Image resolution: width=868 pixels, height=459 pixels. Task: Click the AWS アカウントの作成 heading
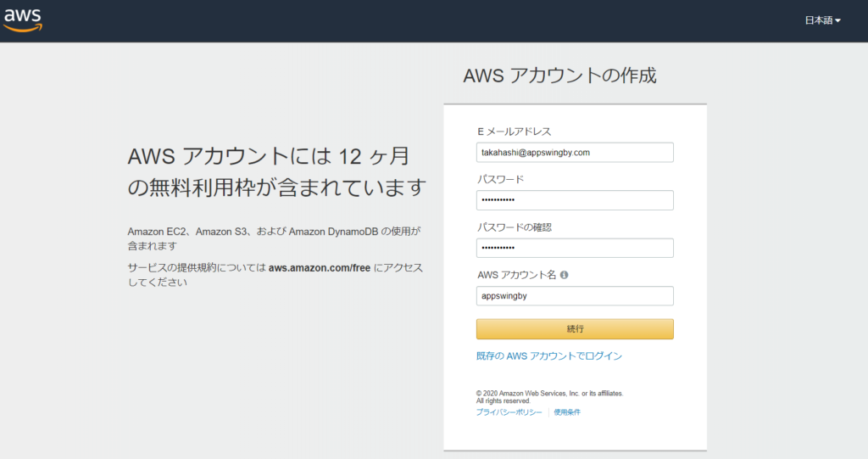click(559, 76)
